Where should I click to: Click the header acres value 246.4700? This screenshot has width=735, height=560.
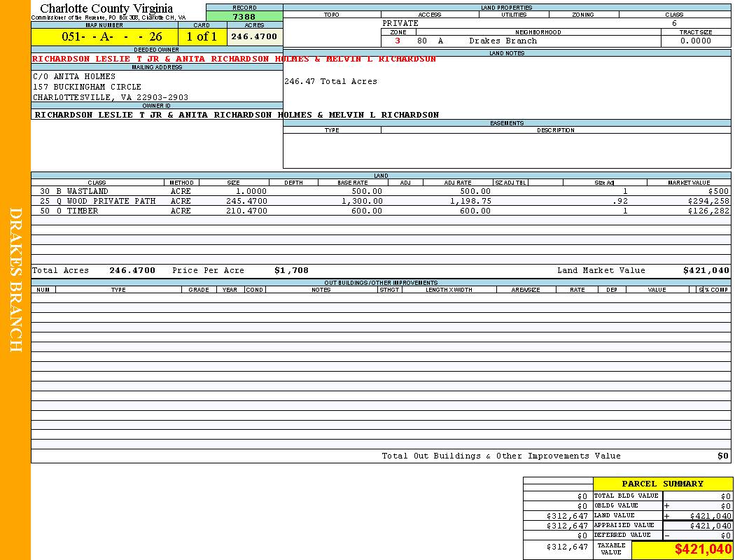point(254,36)
